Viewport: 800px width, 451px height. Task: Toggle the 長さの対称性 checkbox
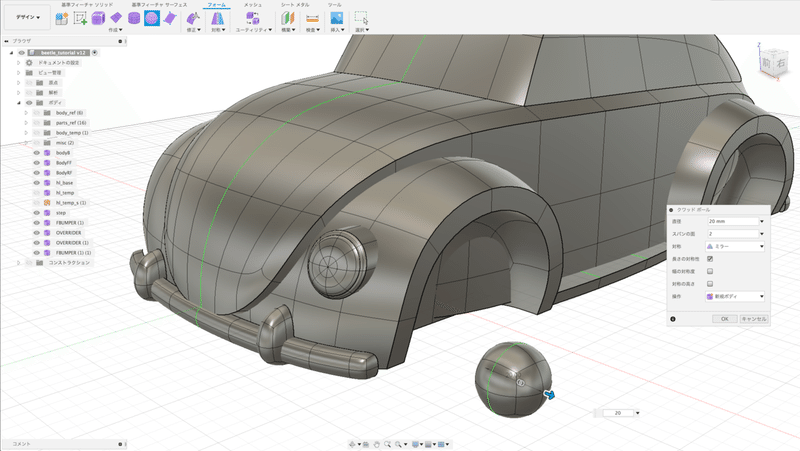(x=710, y=259)
